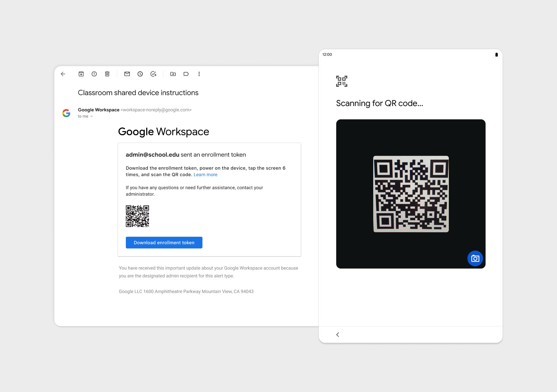The image size is (557, 392).
Task: Snooze the email with clock icon
Action: click(x=140, y=74)
